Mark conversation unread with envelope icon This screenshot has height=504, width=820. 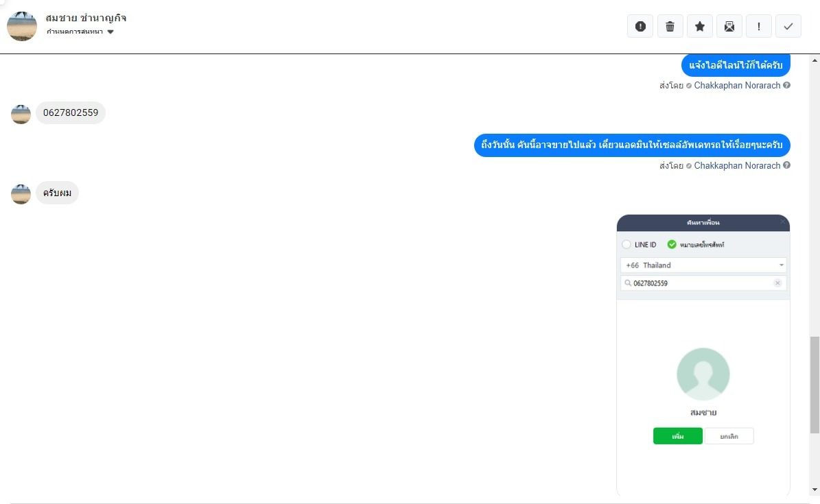tap(729, 27)
